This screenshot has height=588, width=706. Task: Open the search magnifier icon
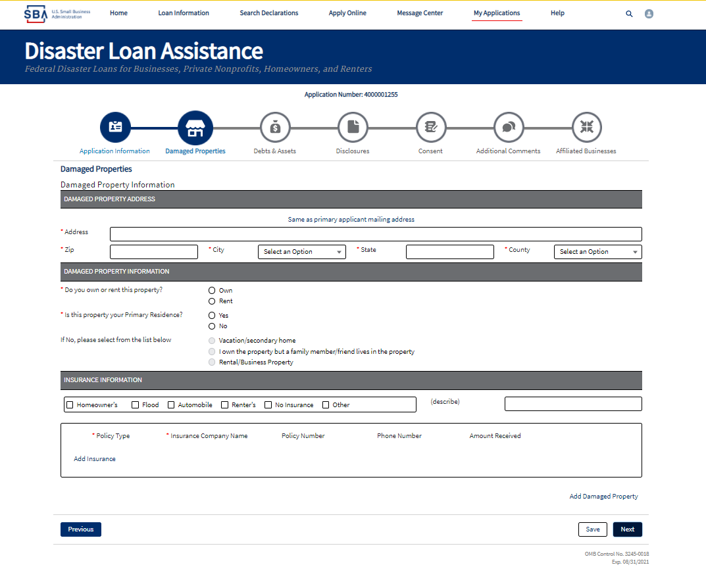(x=629, y=14)
